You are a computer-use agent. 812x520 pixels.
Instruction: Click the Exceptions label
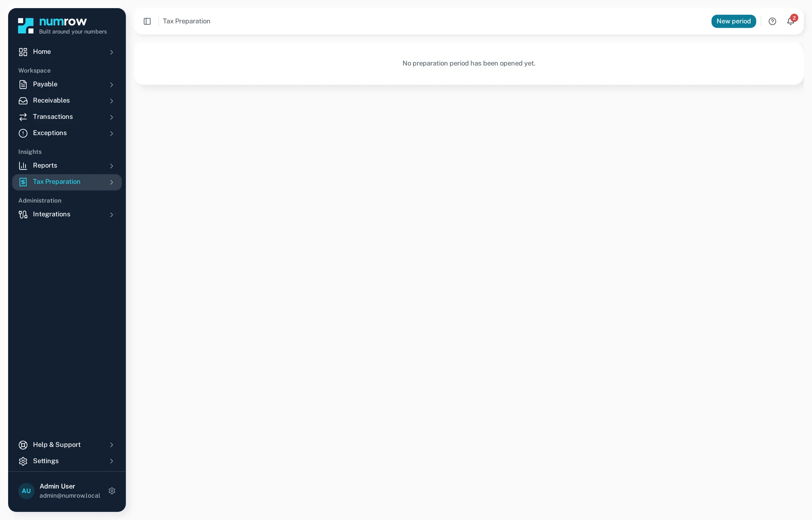click(x=50, y=133)
